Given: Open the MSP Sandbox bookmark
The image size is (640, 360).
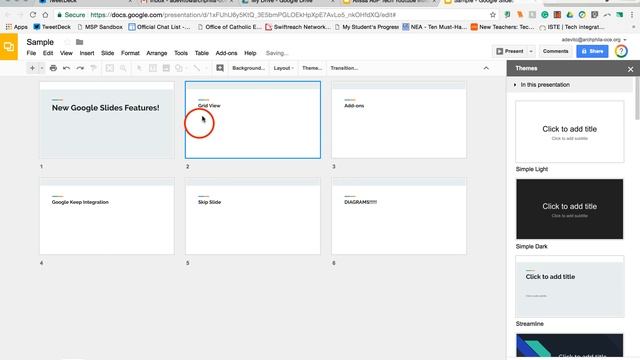Looking at the screenshot, I should [100, 27].
